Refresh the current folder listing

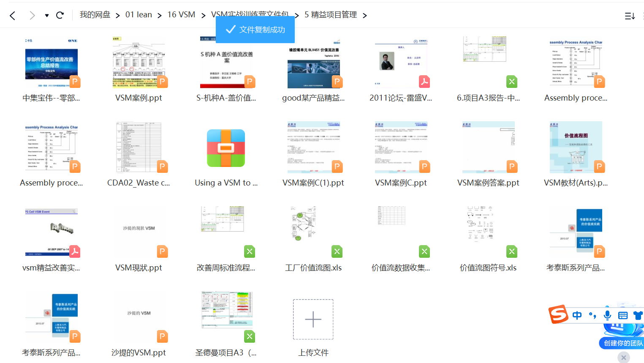point(60,15)
